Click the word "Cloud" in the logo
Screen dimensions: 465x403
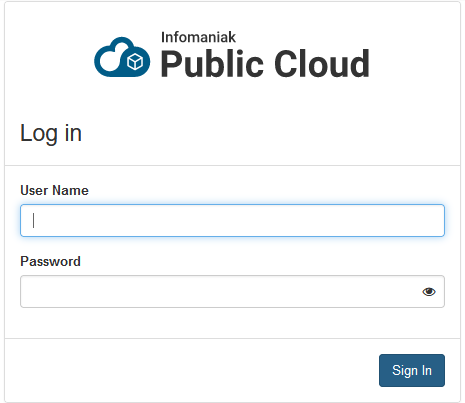[x=322, y=64]
